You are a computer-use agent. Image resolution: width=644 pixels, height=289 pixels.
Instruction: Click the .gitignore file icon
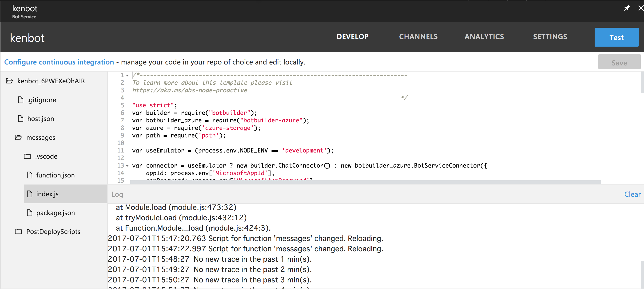point(21,100)
